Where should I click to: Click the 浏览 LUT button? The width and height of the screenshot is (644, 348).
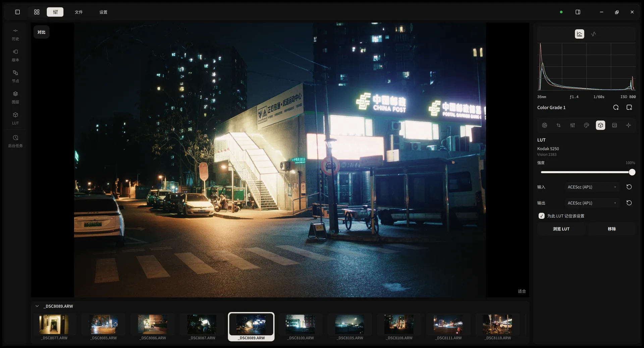[x=561, y=229]
